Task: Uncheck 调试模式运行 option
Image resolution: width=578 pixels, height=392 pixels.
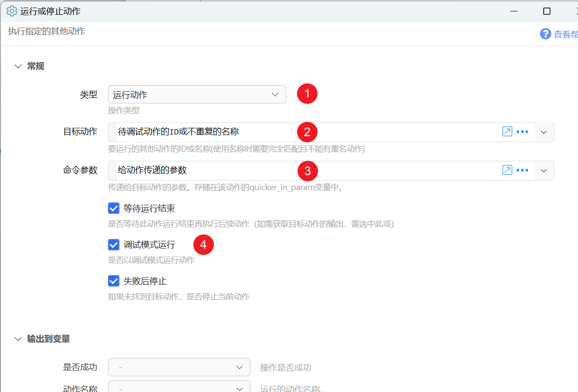Action: pos(114,245)
